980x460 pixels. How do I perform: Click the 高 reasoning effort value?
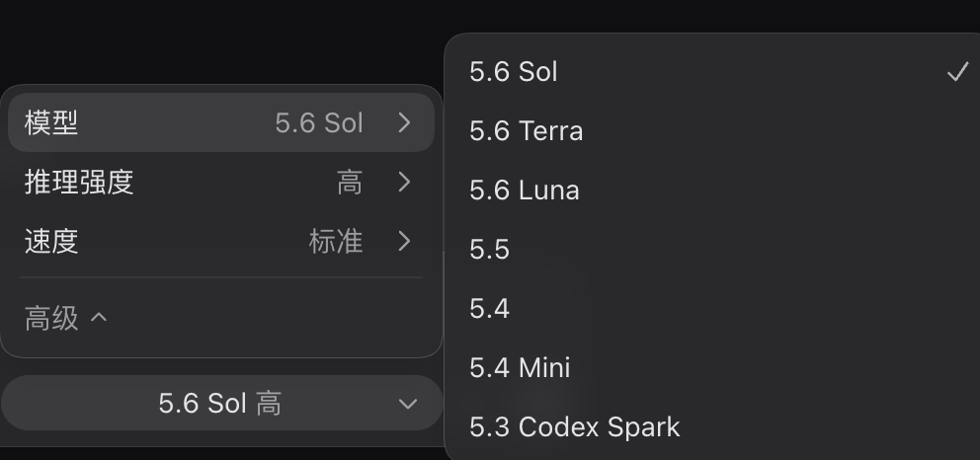coord(350,183)
